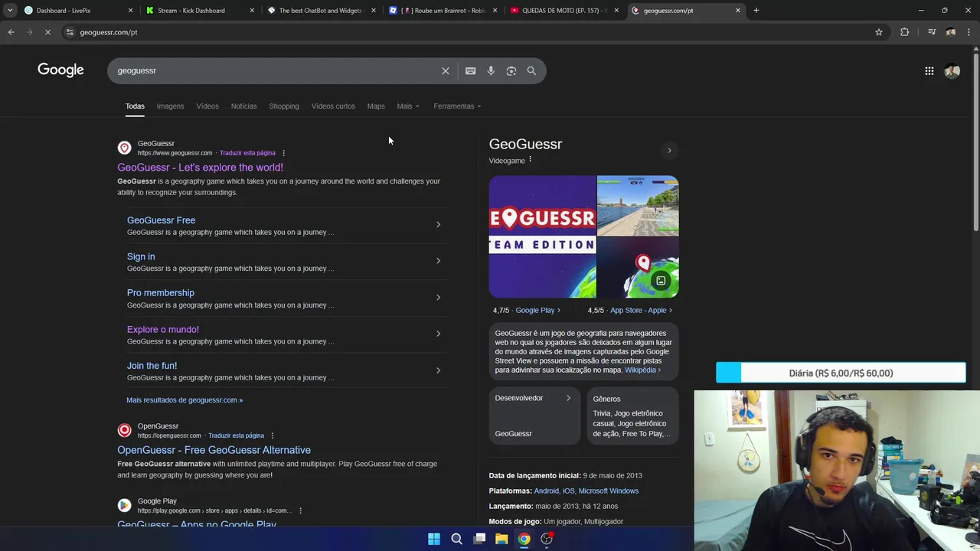Start a voice search with the microphone

click(491, 70)
